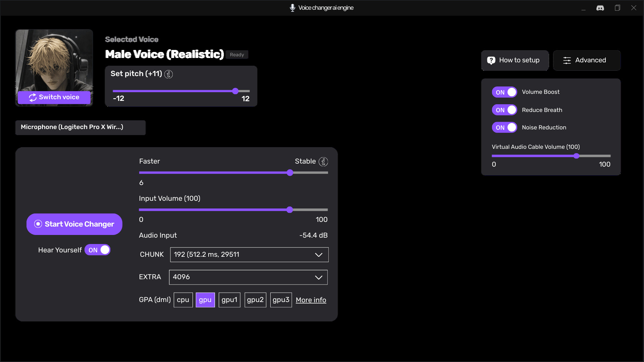Select the gpu2 option
Screen dimensions: 644x362
coord(255,300)
